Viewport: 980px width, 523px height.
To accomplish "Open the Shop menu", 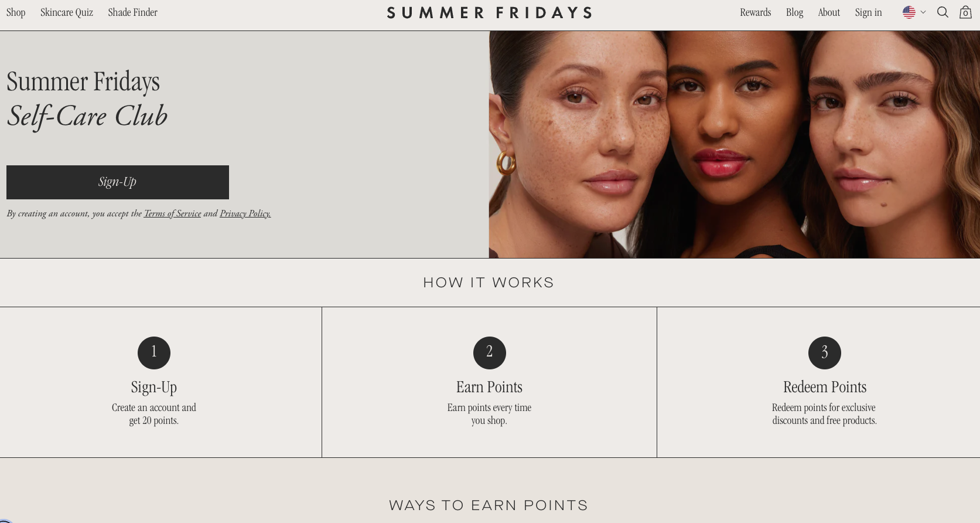I will pyautogui.click(x=16, y=12).
